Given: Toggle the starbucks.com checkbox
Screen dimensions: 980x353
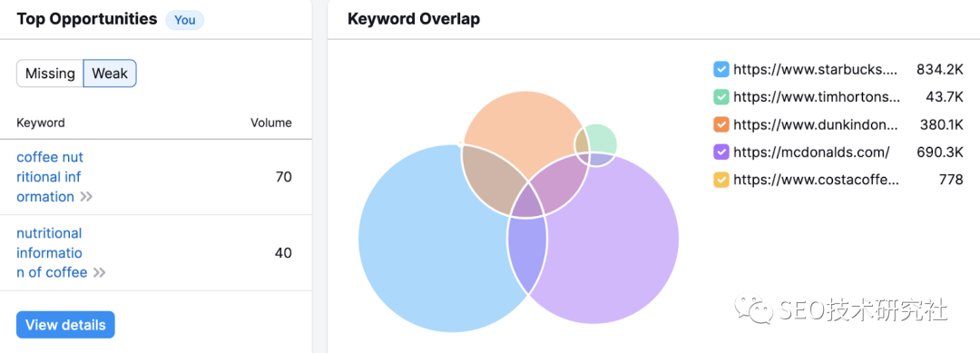Looking at the screenshot, I should coord(721,69).
